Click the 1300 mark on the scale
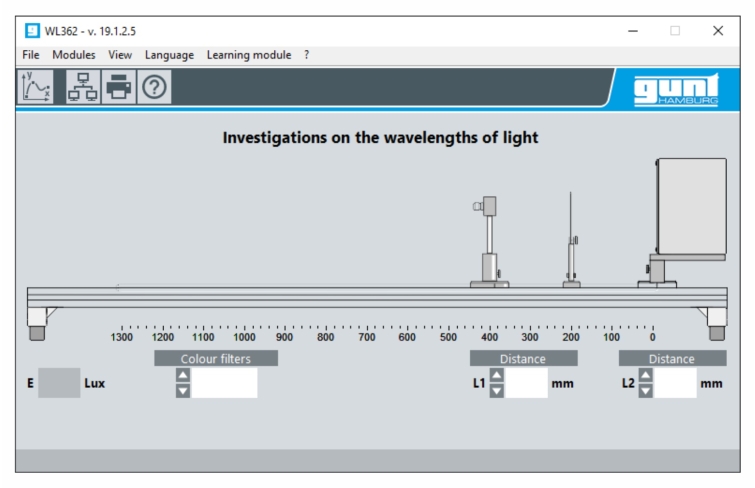 [x=121, y=337]
